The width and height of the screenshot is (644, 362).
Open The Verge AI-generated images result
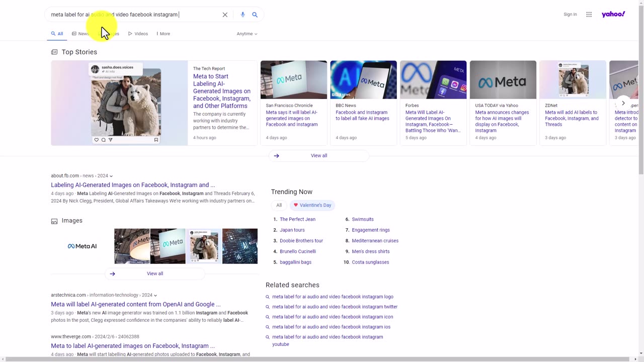click(133, 346)
